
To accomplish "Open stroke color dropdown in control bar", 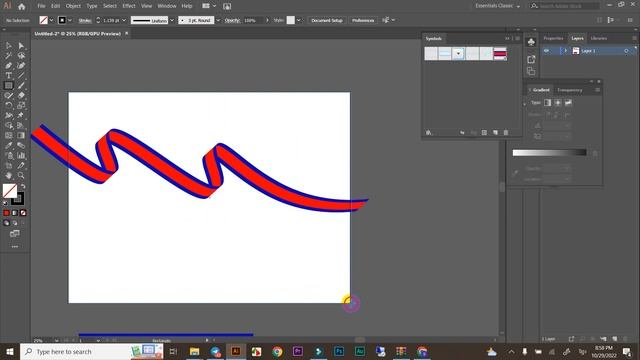I will 70,20.
